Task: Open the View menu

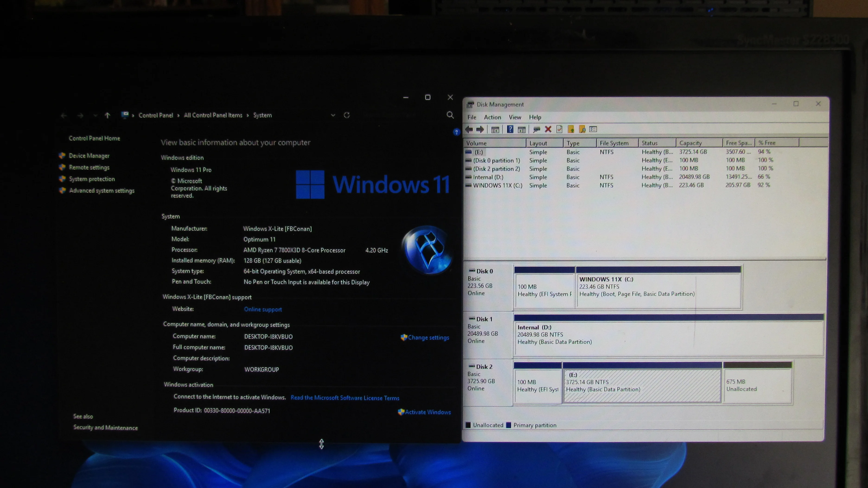Action: click(515, 117)
